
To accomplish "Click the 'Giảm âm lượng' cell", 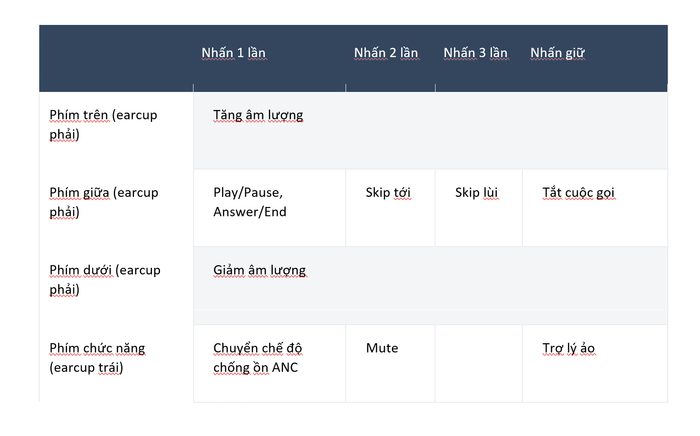I will pos(259,270).
